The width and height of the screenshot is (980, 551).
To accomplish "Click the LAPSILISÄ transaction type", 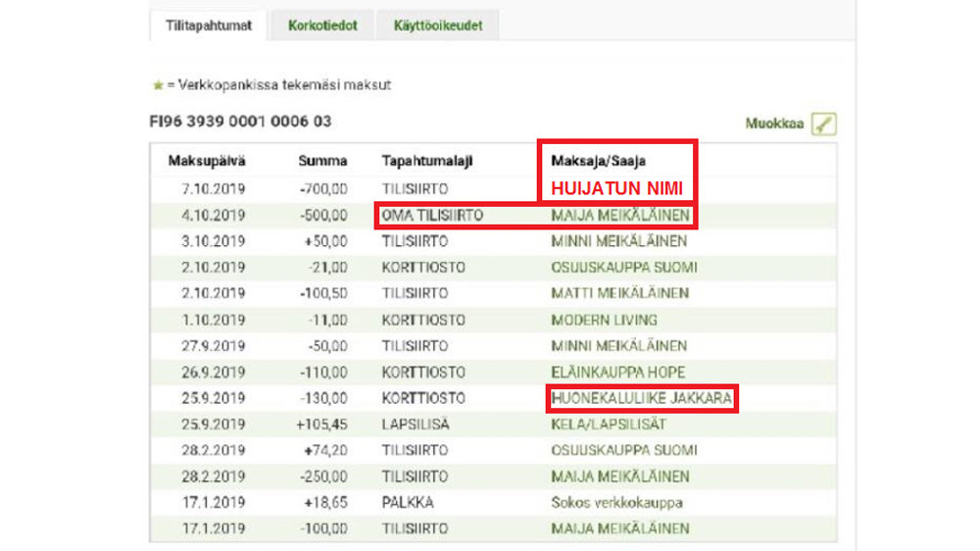I will [x=415, y=425].
